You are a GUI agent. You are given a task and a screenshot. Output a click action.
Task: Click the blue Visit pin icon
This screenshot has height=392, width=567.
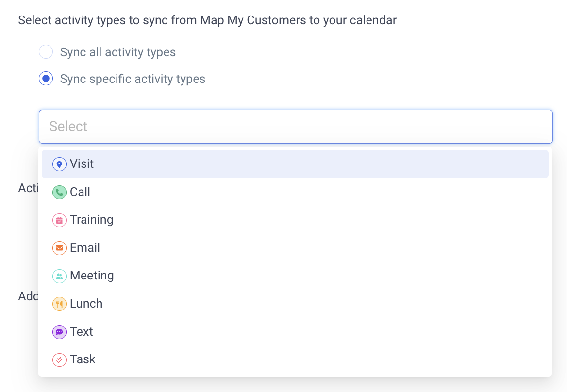tap(59, 164)
